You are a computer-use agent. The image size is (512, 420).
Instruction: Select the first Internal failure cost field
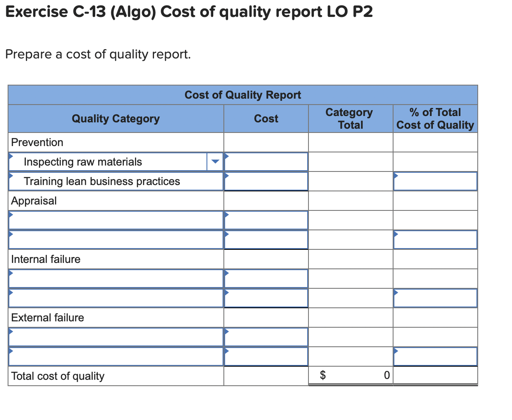point(266,278)
